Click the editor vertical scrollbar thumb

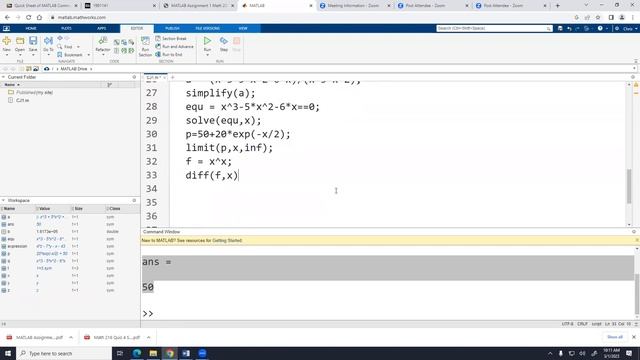(629, 186)
